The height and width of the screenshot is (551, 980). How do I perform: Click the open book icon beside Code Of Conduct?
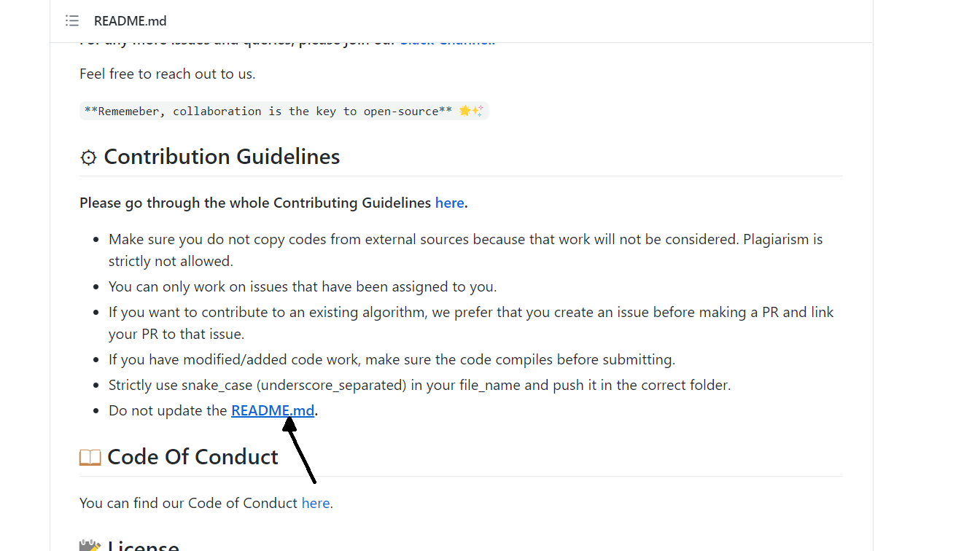tap(89, 456)
